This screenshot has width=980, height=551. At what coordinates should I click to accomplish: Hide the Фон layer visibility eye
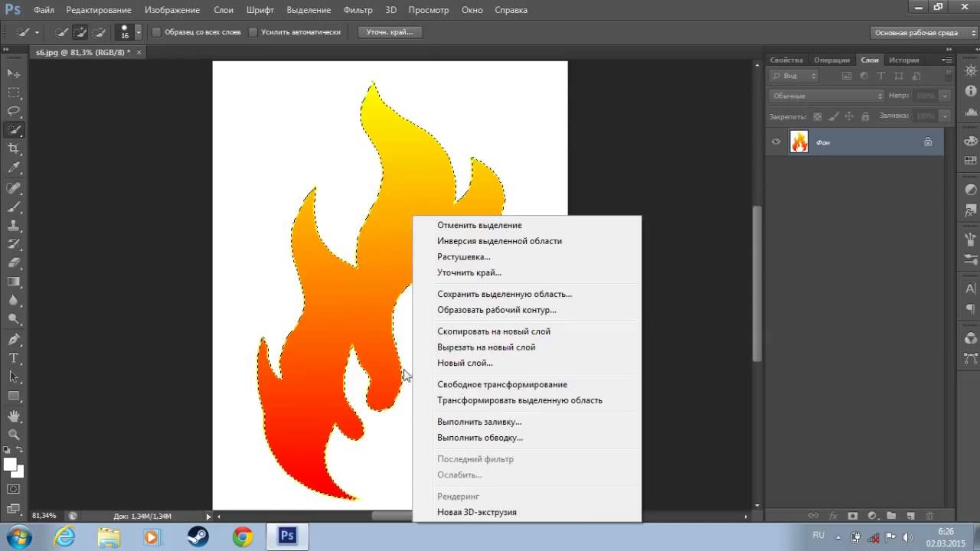tap(776, 142)
